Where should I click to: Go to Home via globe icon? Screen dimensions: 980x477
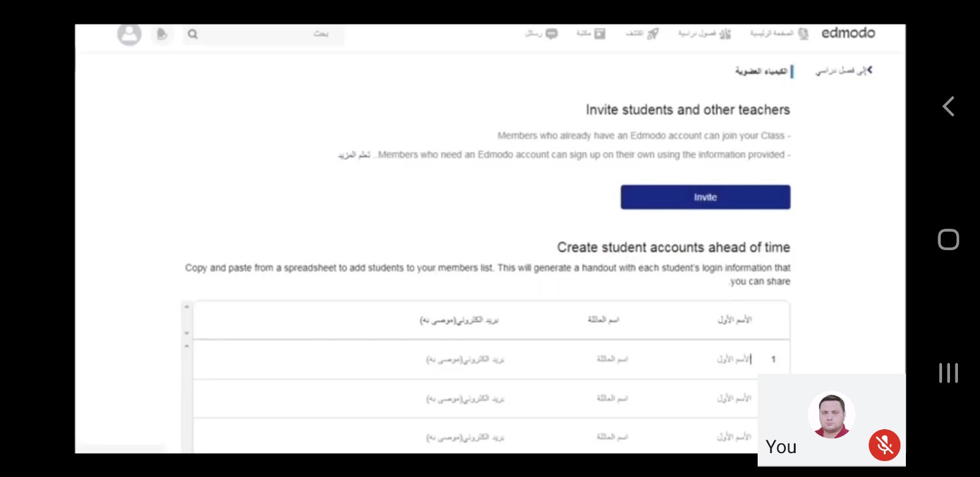[803, 34]
